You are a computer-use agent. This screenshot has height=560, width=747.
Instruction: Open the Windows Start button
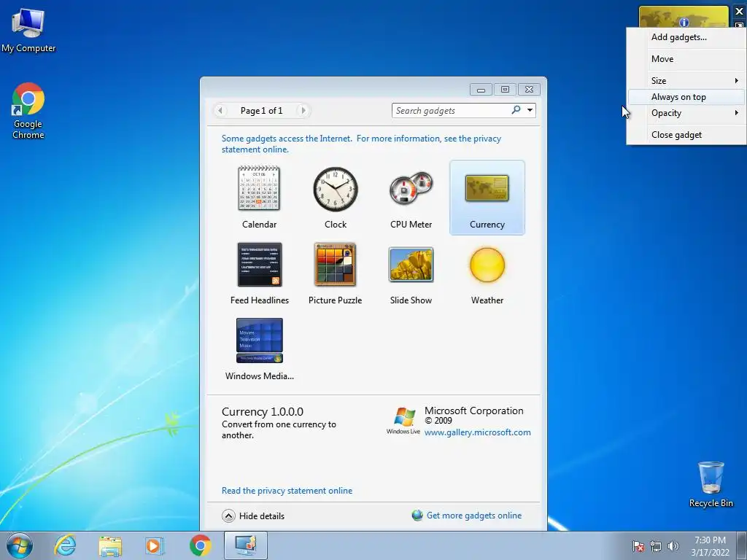pyautogui.click(x=20, y=545)
